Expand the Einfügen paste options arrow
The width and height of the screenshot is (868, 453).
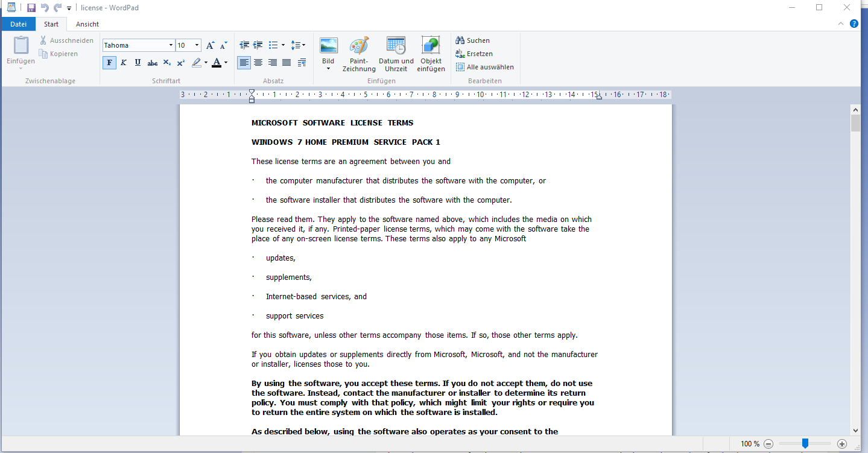coord(21,68)
